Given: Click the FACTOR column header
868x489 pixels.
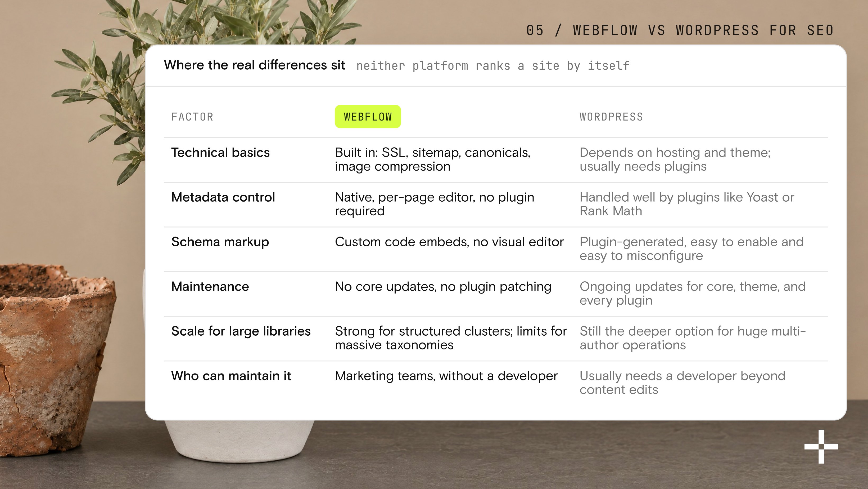Looking at the screenshot, I should (192, 117).
